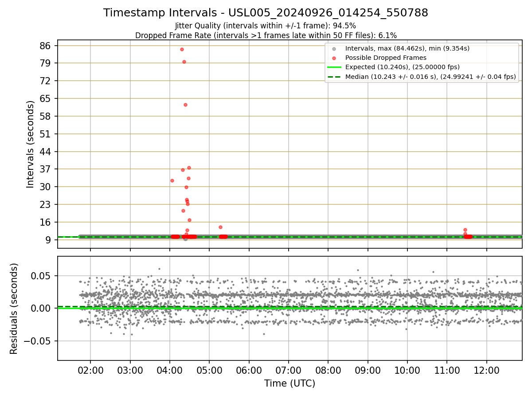Click the '72' tick label on the intervals axis

point(45,81)
